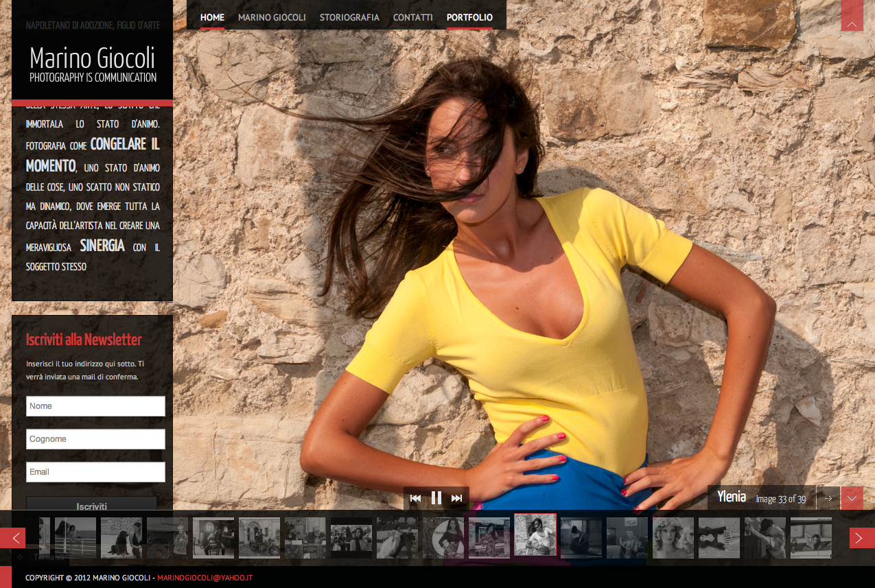Focus the Email input field
The image size is (875, 588).
[x=95, y=472]
